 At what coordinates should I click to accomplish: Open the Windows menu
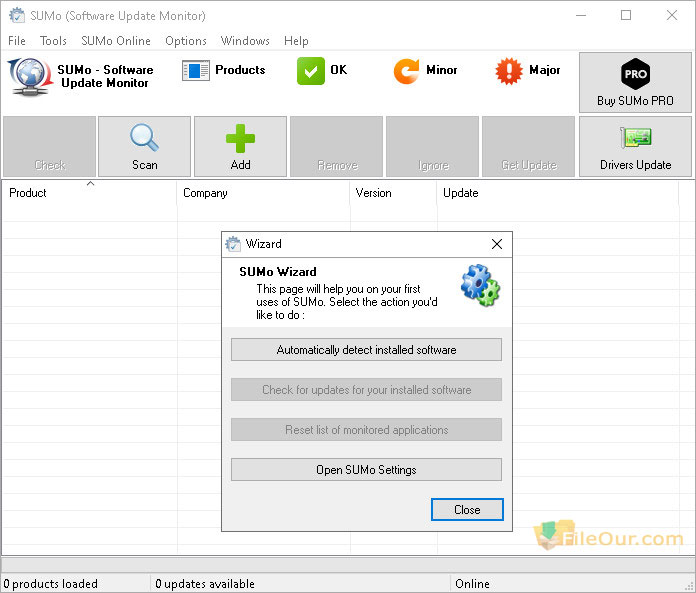point(245,41)
